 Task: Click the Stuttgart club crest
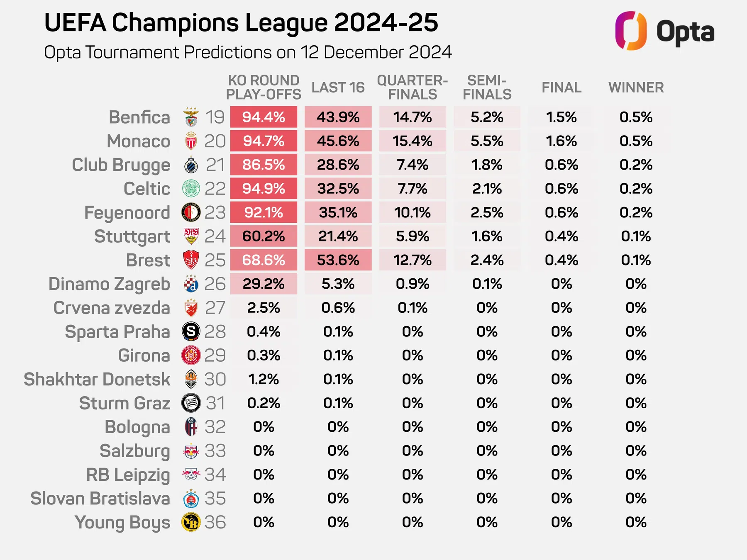(191, 236)
